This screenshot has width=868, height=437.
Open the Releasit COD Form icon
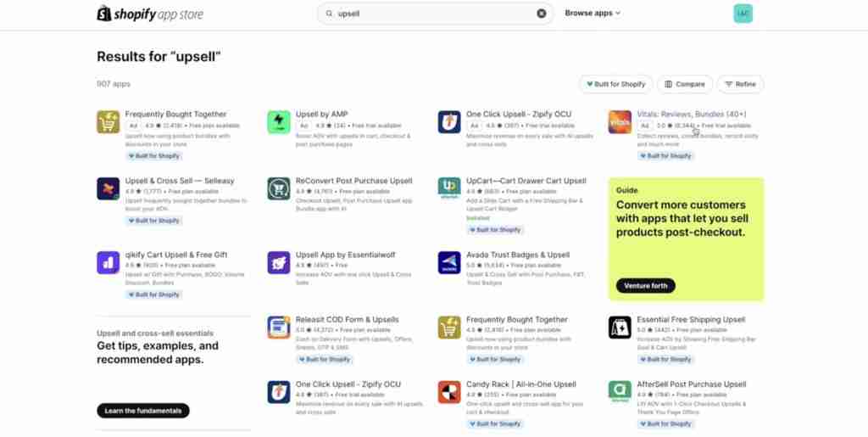tap(278, 328)
